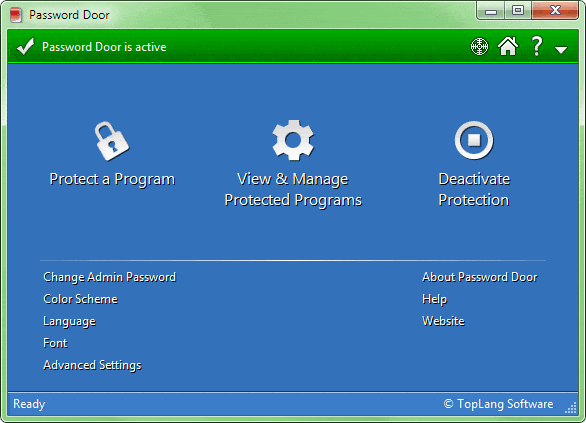
Task: Open Change Admin Password
Action: (110, 277)
